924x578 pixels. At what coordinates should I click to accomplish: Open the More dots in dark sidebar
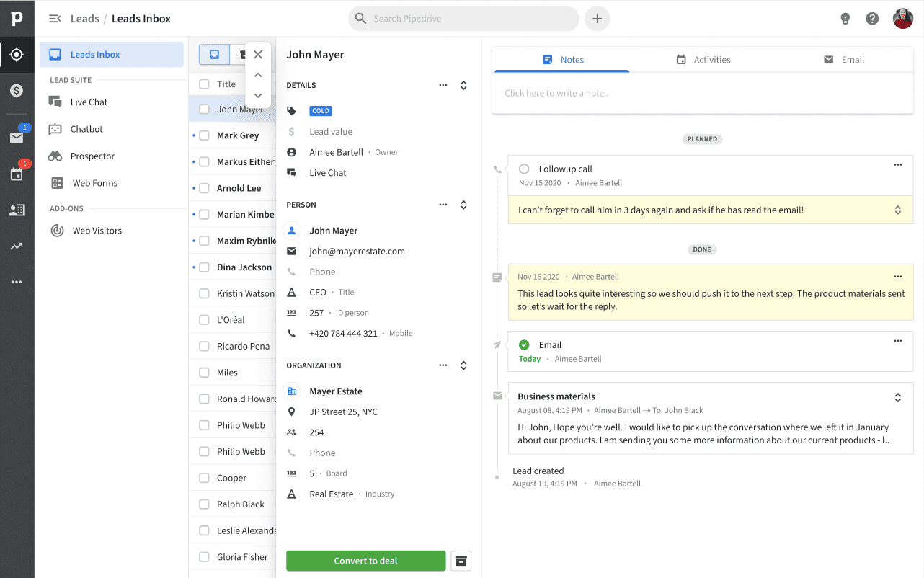click(17, 282)
